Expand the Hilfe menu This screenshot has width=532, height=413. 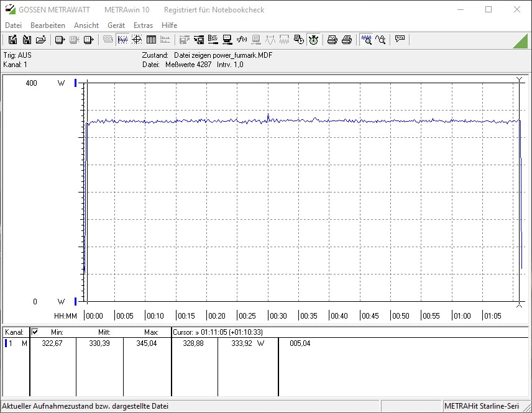click(x=170, y=25)
